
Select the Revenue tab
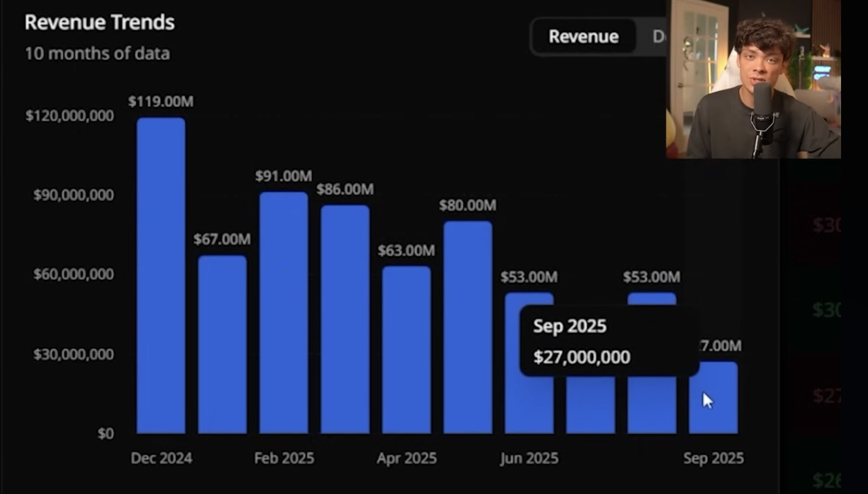pos(583,37)
